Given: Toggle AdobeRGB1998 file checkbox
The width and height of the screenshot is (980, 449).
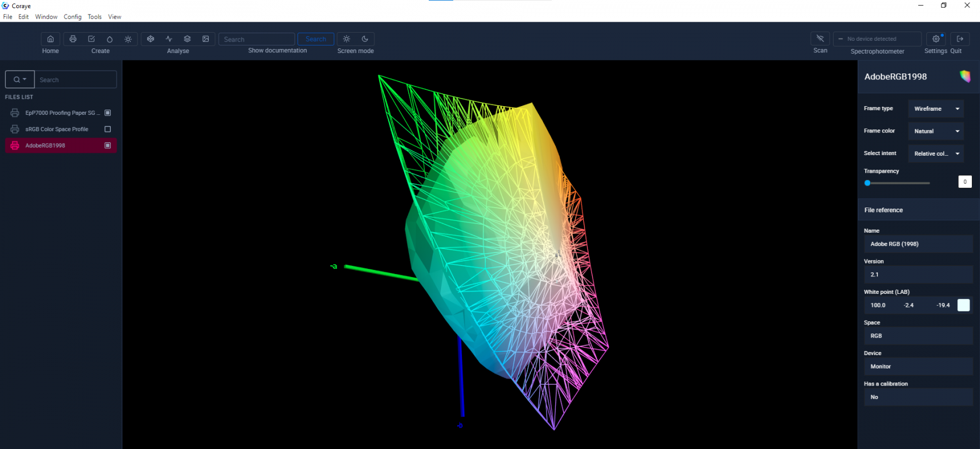Looking at the screenshot, I should 107,145.
